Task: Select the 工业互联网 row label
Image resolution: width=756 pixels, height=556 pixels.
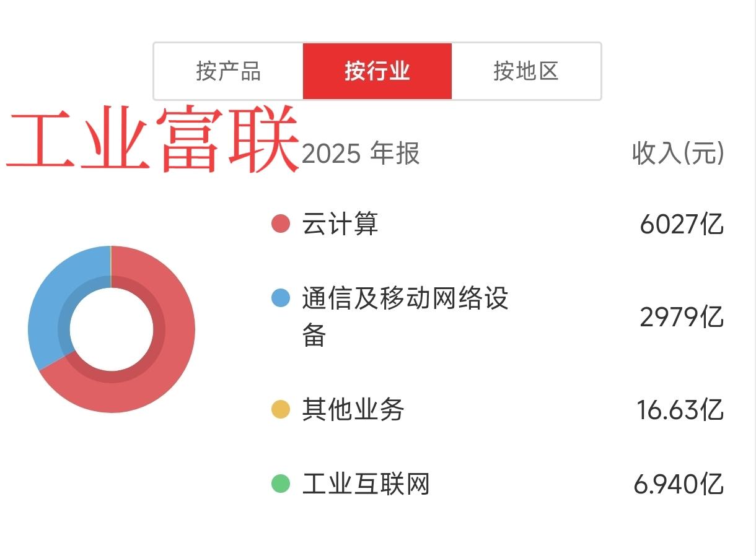Action: tap(366, 484)
